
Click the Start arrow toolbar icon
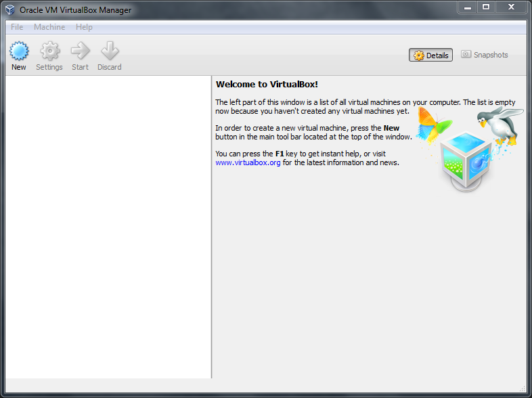(81, 51)
